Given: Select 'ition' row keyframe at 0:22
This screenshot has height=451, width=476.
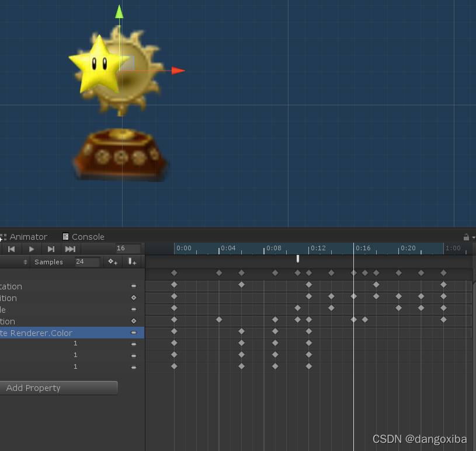Looking at the screenshot, I should [421, 296].
